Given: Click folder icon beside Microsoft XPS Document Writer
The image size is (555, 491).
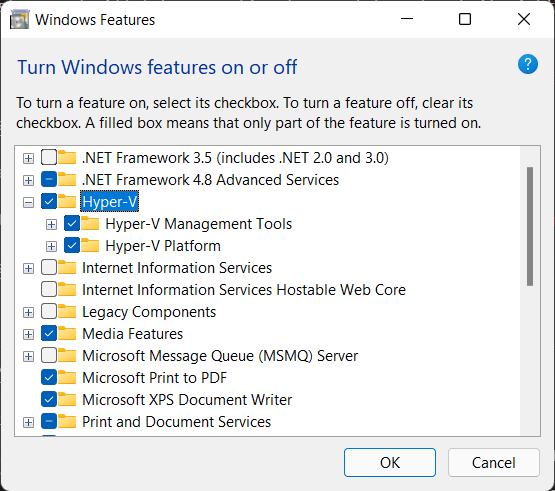Looking at the screenshot, I should tap(67, 399).
